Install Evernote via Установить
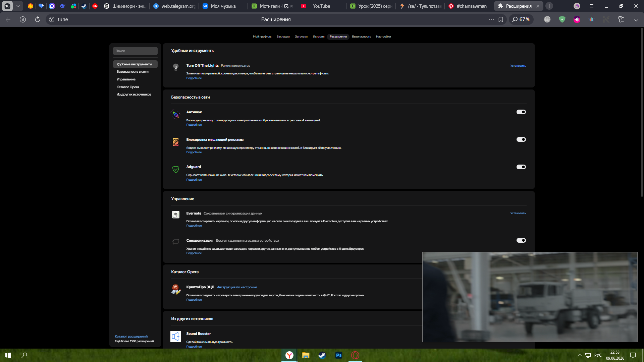Screen dimensions: 644x362 point(518,213)
